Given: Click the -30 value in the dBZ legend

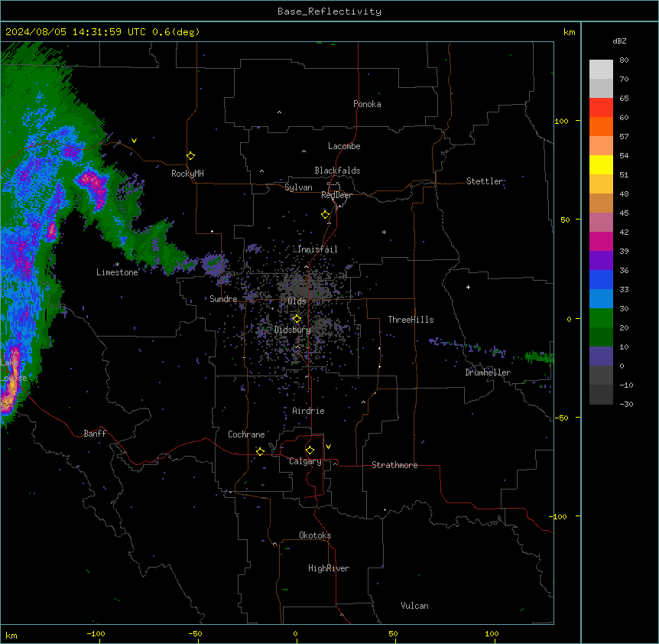Looking at the screenshot, I should tap(626, 404).
